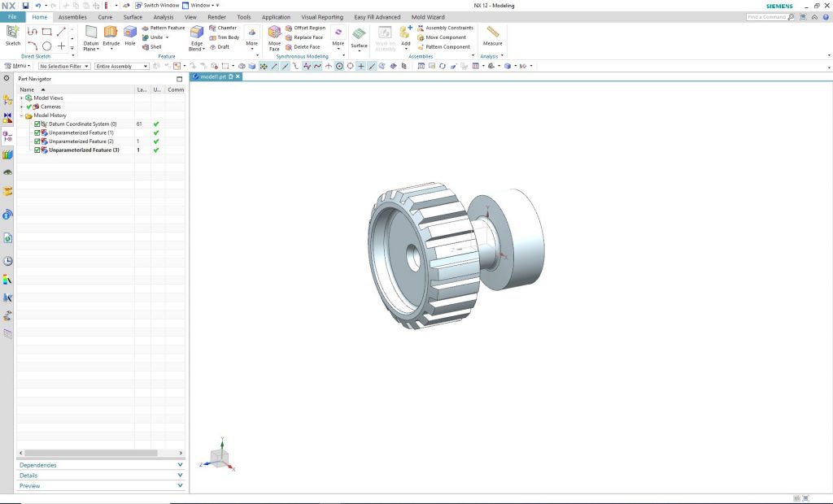
Task: Open the Sketch tool
Action: (x=13, y=34)
